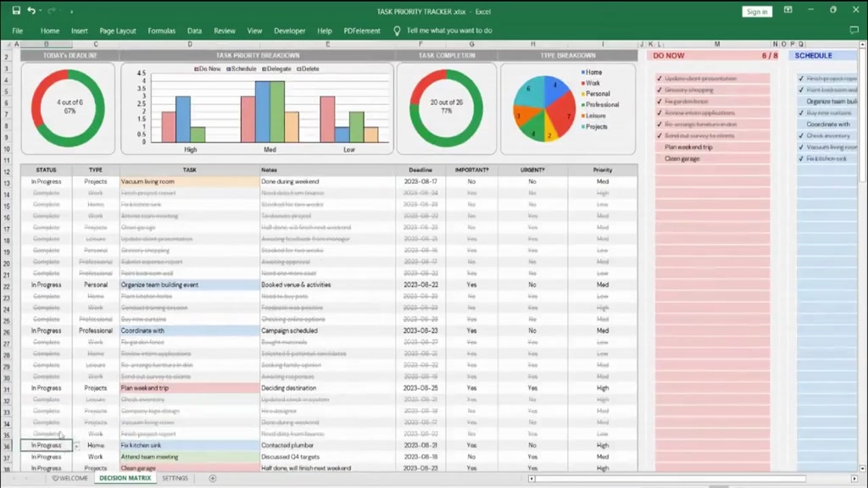Click the 'Deciding destination' notes cell
This screenshot has height=488, width=868.
coord(328,388)
